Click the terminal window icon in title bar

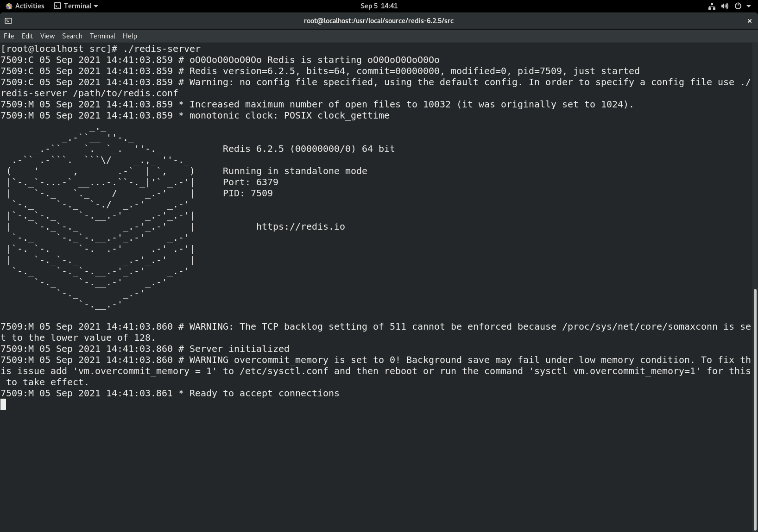click(x=8, y=21)
